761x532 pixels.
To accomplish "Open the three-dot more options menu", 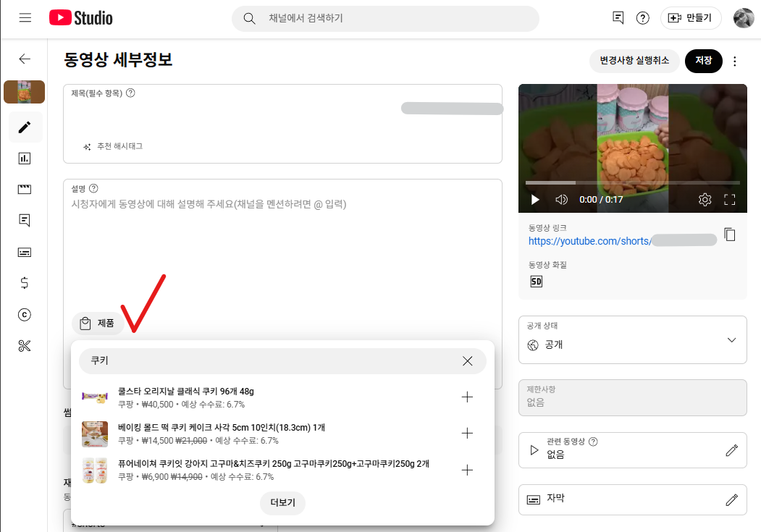I will (735, 61).
